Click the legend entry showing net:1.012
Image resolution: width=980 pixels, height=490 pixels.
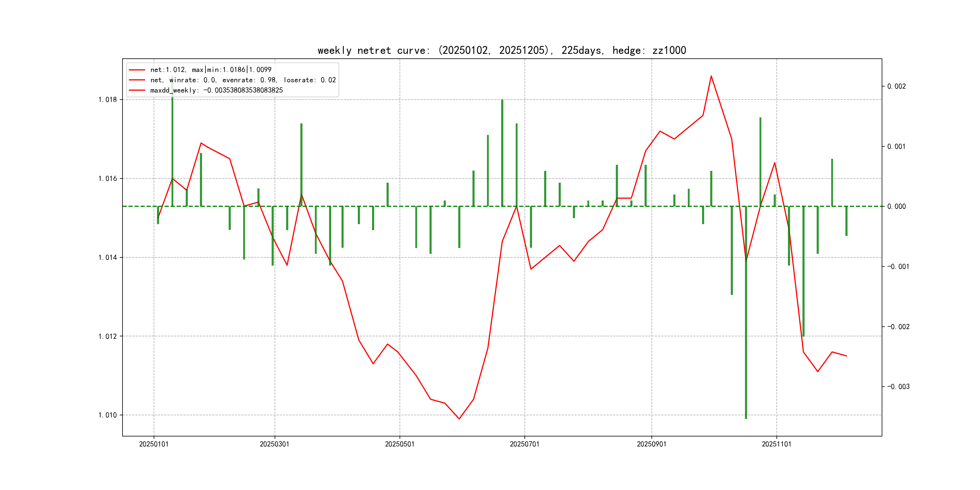[x=211, y=70]
